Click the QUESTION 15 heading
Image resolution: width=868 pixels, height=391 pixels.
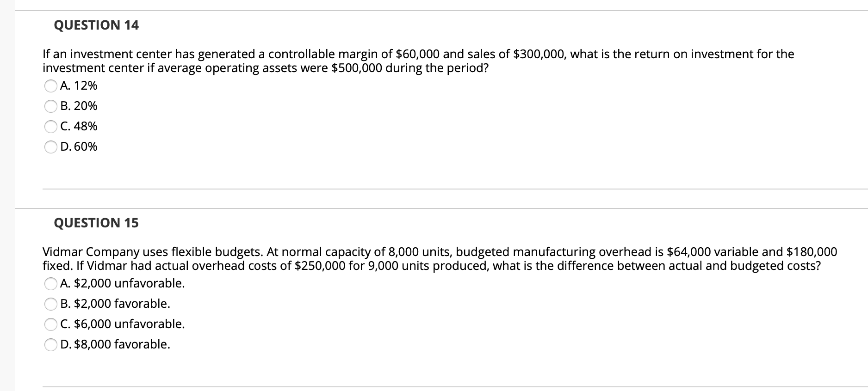96,223
